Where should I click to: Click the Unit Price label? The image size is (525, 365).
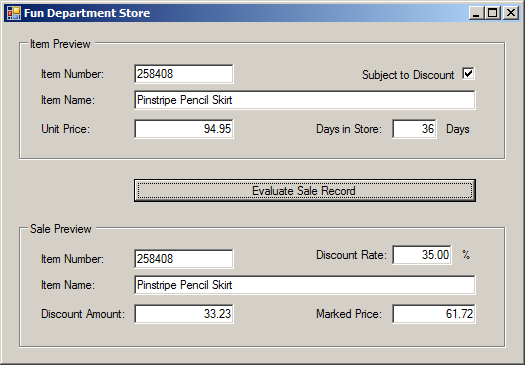coord(65,129)
